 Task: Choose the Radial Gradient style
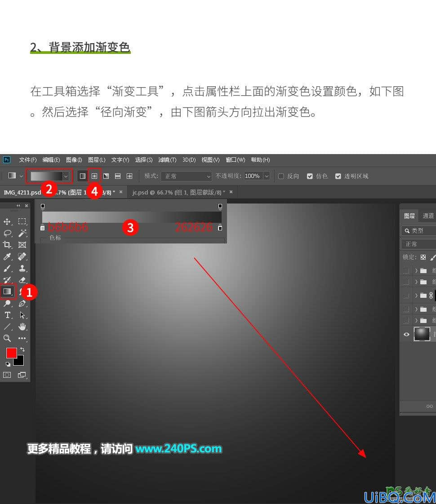94,176
